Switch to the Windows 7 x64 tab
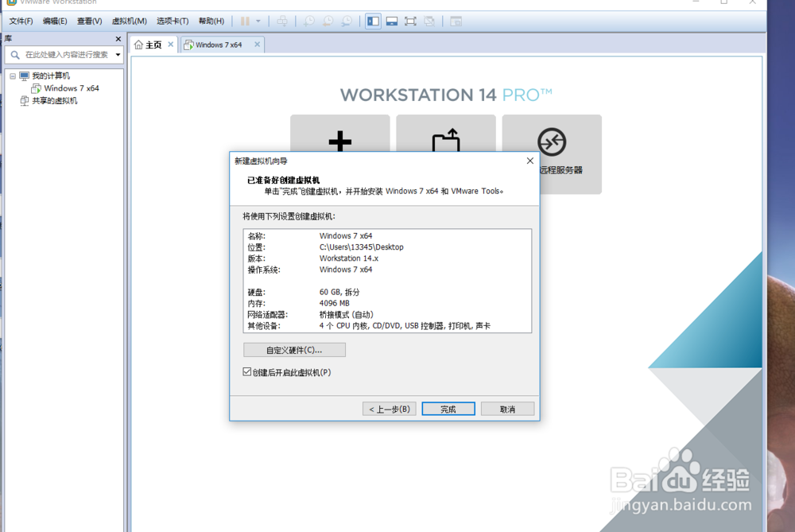Image resolution: width=795 pixels, height=532 pixels. point(219,45)
